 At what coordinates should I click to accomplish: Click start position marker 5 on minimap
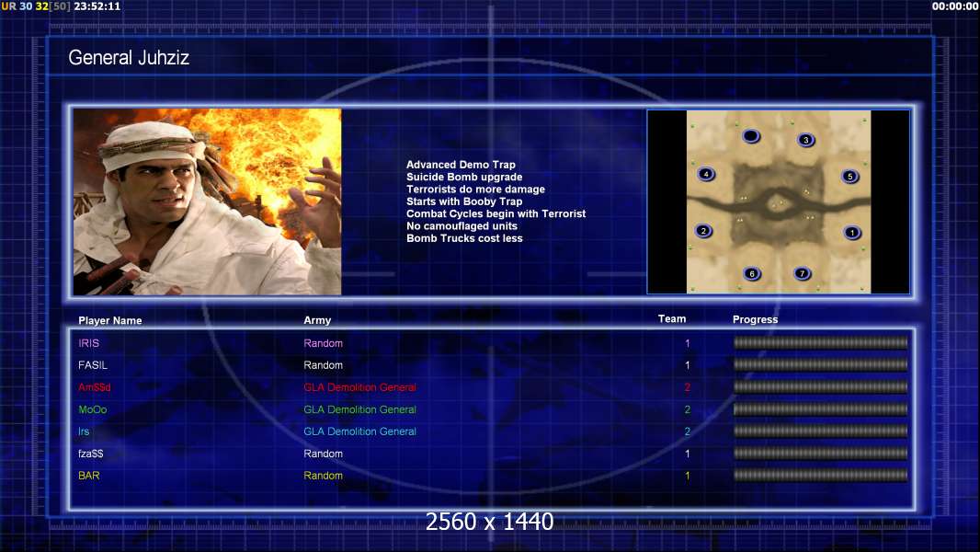pos(849,177)
